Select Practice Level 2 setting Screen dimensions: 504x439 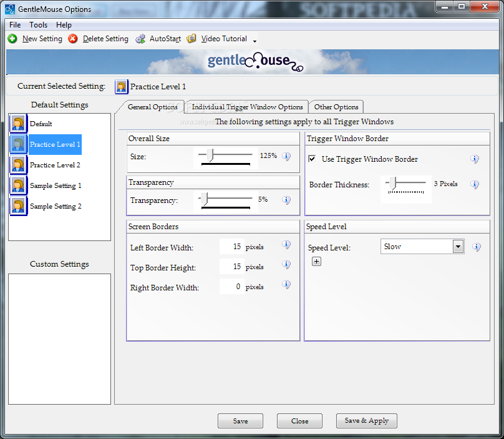55,165
